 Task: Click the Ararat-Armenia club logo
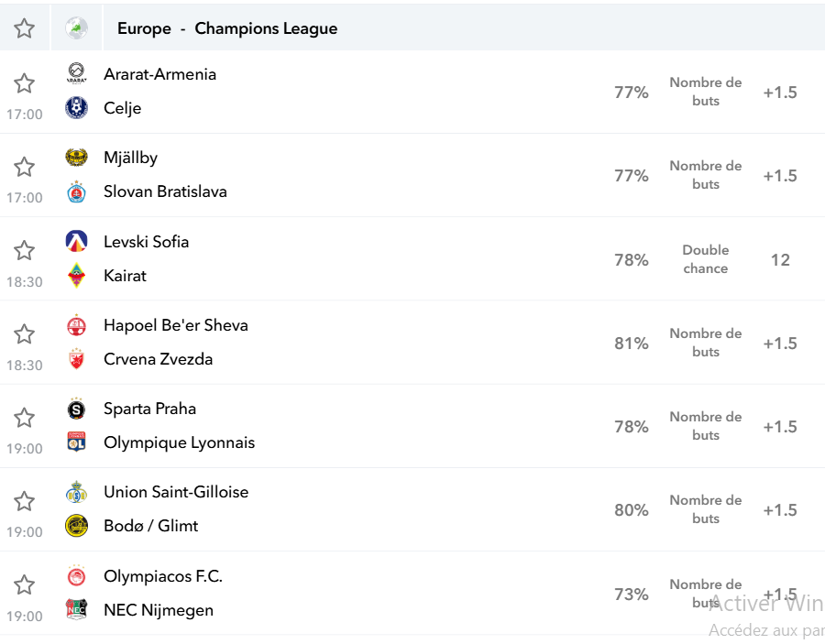(76, 73)
